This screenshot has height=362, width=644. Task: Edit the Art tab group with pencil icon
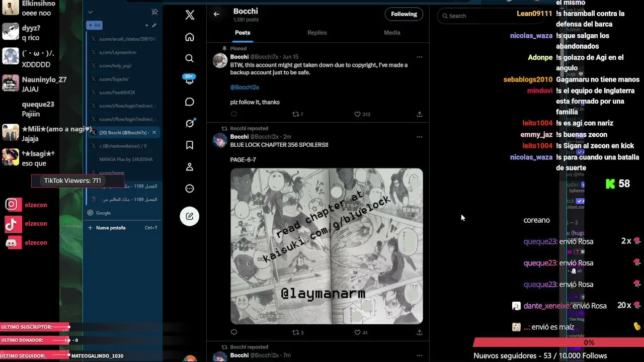coord(154,25)
